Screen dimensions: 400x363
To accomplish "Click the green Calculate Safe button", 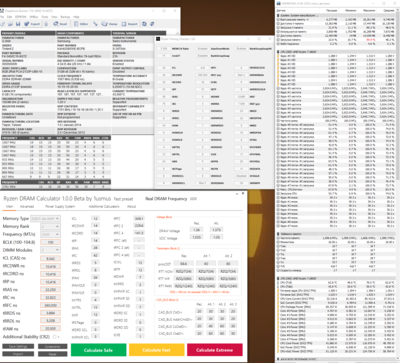I will [98, 350].
